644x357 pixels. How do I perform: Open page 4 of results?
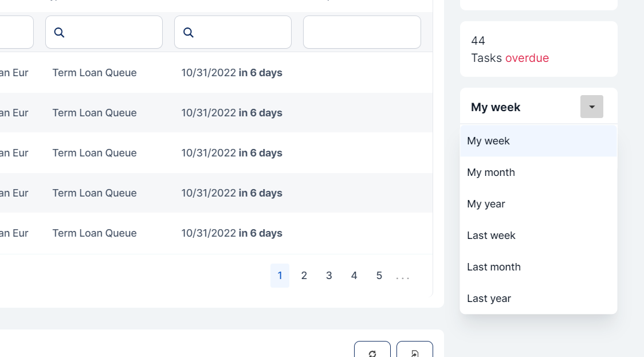coord(354,276)
